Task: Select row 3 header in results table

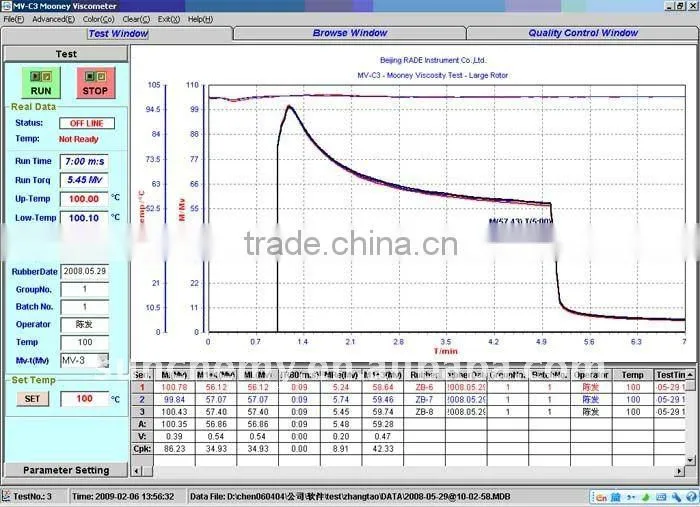Action: tap(142, 412)
